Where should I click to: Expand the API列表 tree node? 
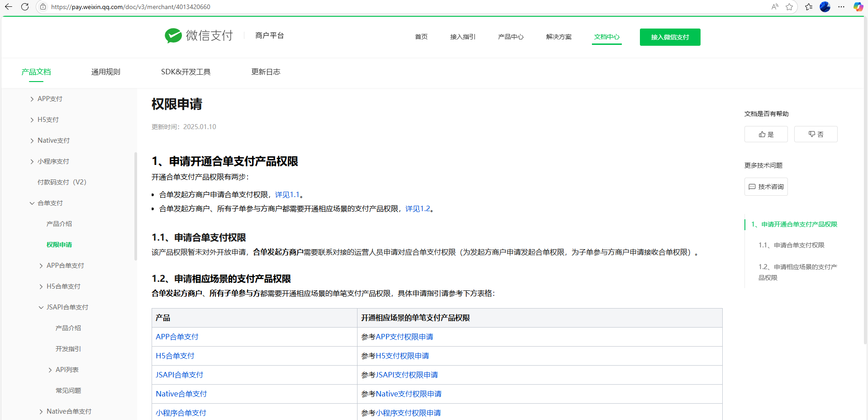click(50, 370)
